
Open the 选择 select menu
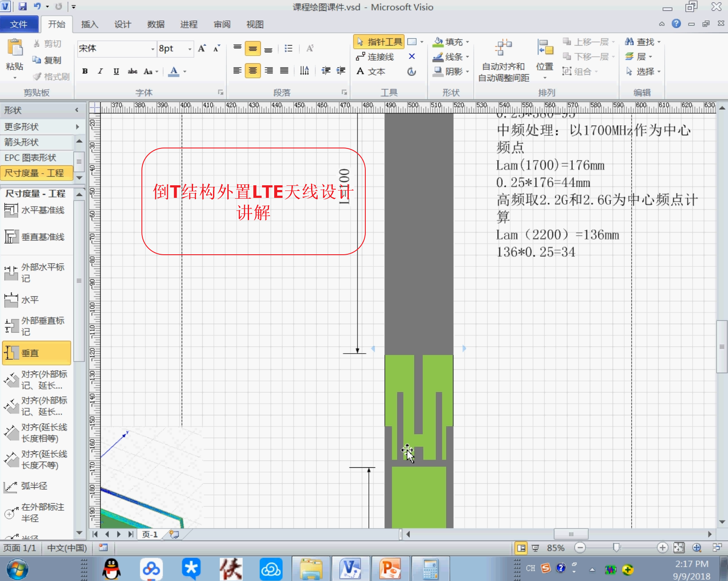[643, 71]
